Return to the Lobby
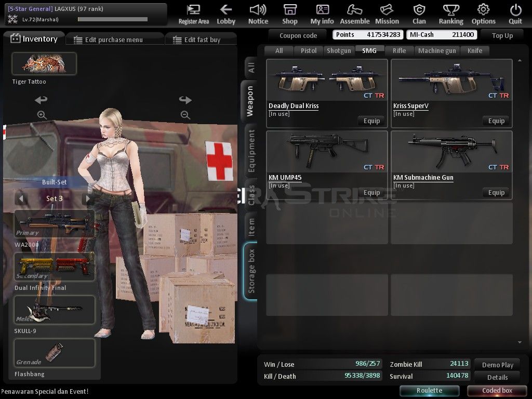 [x=226, y=15]
